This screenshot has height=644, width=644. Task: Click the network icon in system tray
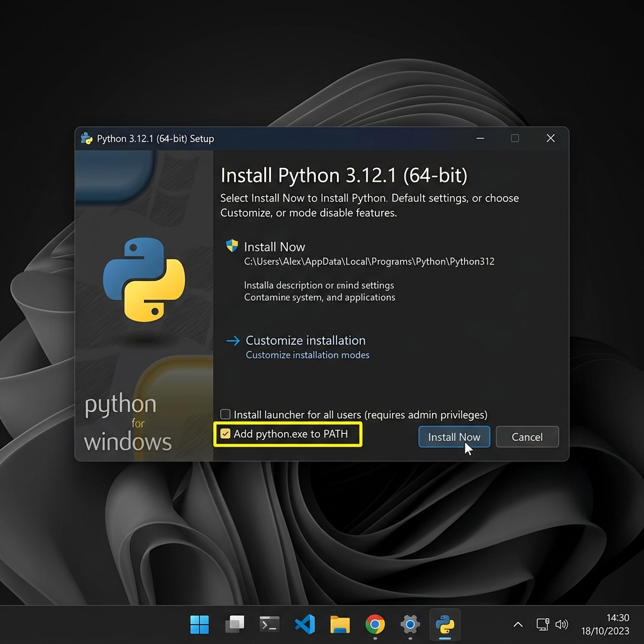[543, 625]
